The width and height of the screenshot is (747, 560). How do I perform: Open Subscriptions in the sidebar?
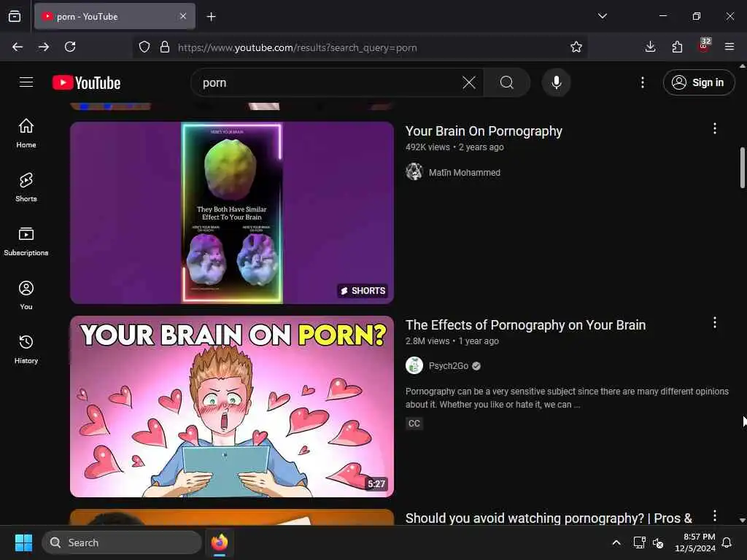pos(26,241)
